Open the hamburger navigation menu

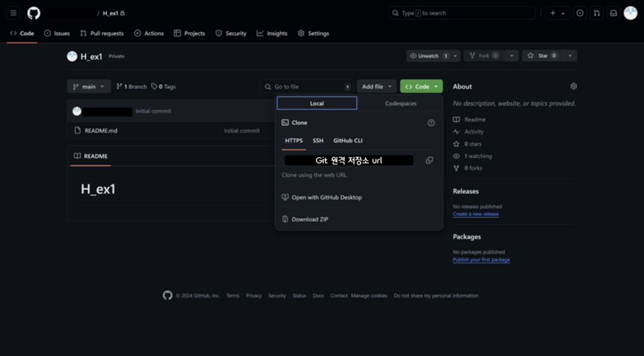[13, 13]
